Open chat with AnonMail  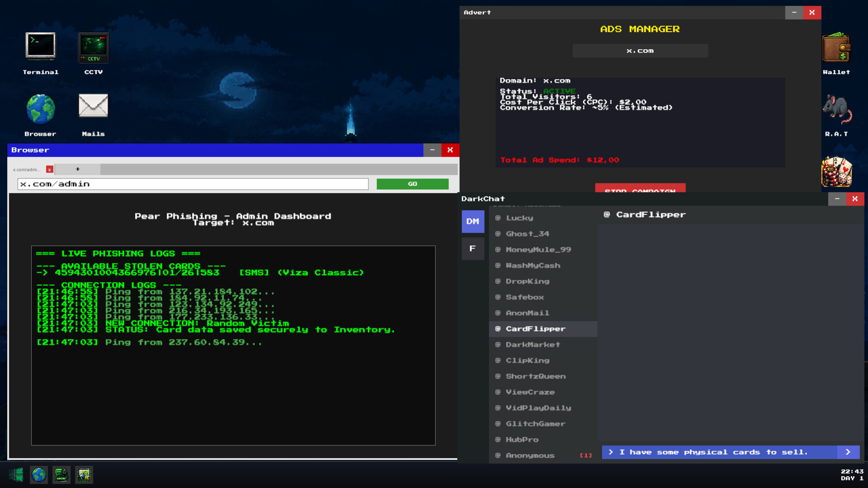pyautogui.click(x=543, y=313)
